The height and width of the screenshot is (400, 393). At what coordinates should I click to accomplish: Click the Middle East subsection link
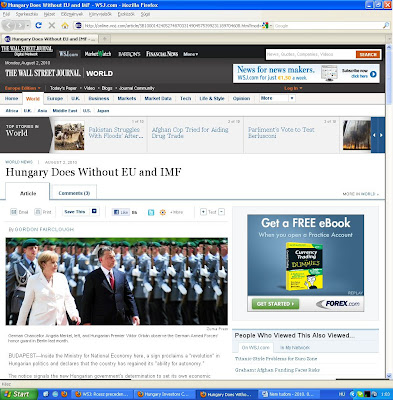[x=65, y=111]
